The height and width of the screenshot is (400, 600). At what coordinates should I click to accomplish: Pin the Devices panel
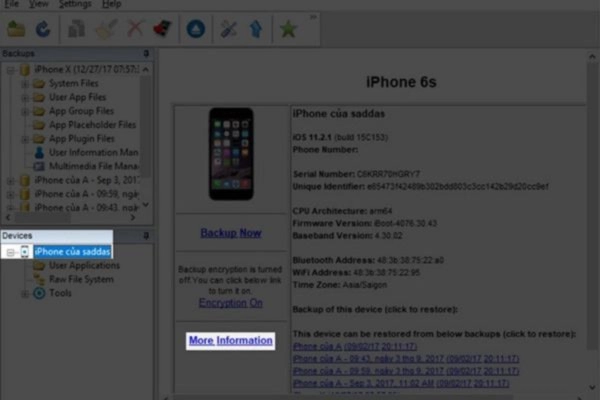point(146,236)
